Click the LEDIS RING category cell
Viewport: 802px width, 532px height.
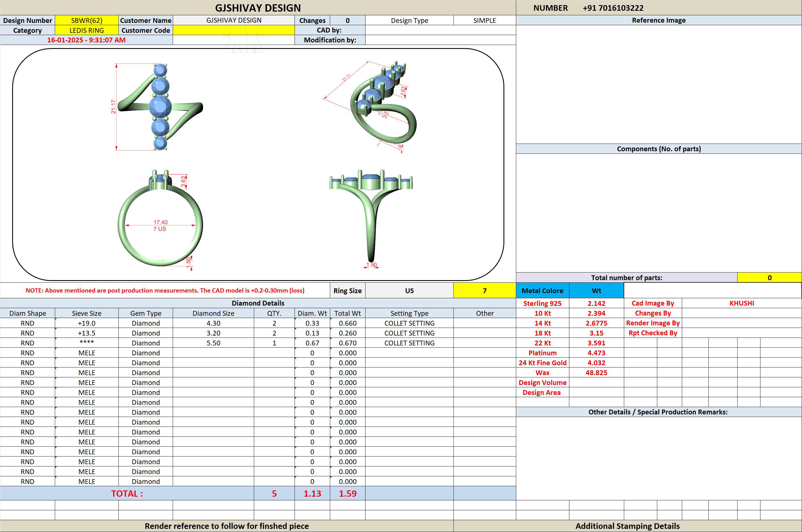(87, 30)
